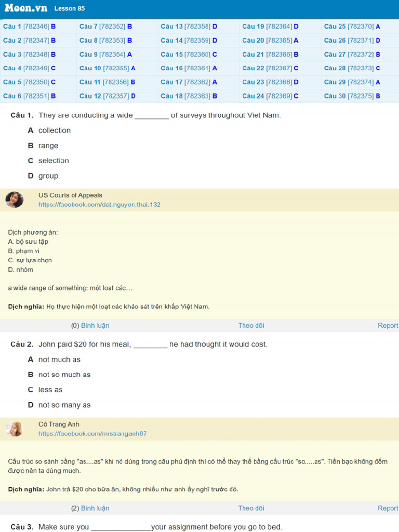
Task: Pick option A not much as
Action: tap(54, 360)
